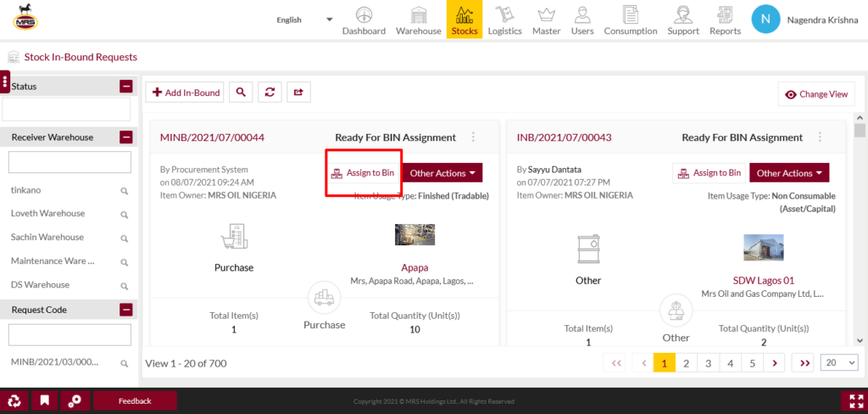This screenshot has height=414, width=868.
Task: Open Other Actions dropdown for INB/2021/07/00043
Action: 789,173
